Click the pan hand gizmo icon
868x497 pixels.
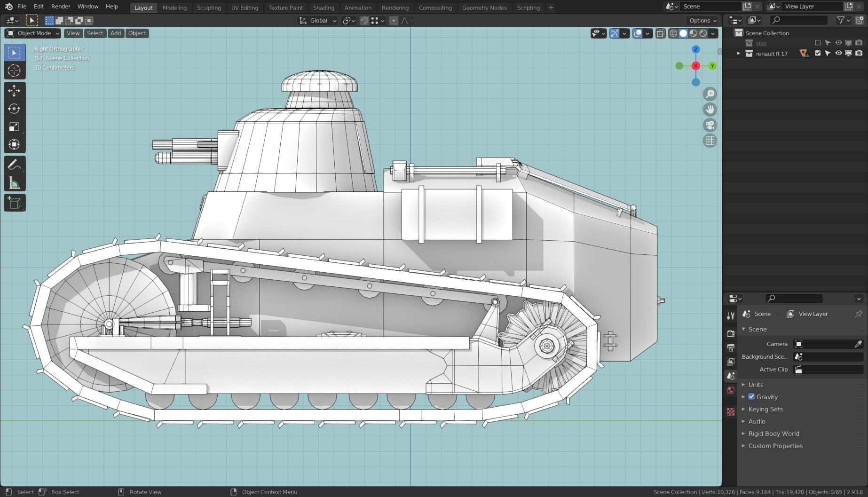point(710,110)
